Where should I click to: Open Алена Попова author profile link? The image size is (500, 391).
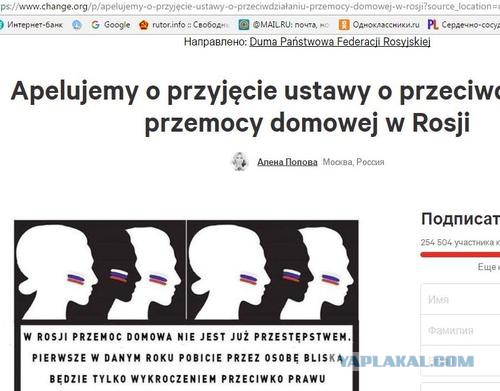(287, 162)
